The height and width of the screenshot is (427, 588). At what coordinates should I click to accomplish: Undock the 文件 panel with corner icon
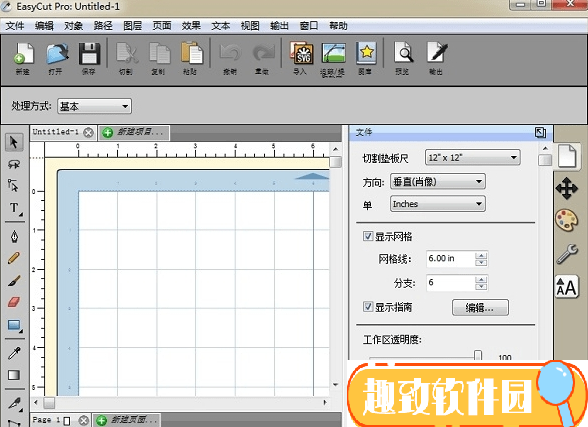pyautogui.click(x=540, y=132)
